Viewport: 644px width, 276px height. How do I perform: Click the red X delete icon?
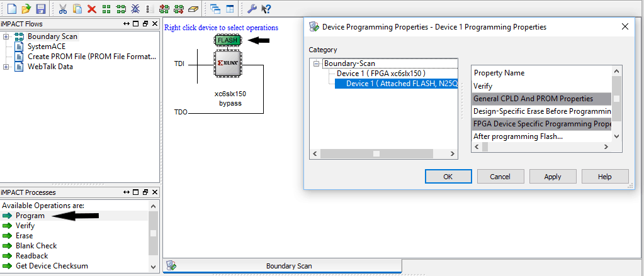tap(92, 9)
